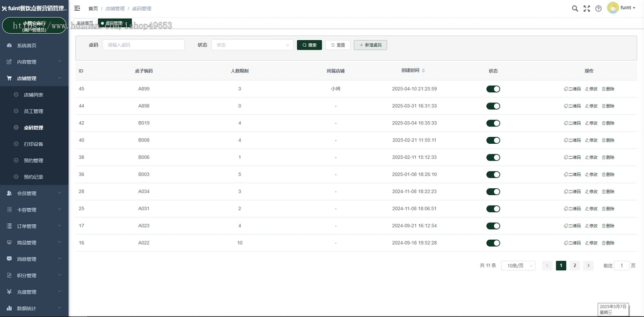Screen dimensions: 644x317
Task: Click the 订单管理 list icon in sidebar
Action: click(x=9, y=226)
